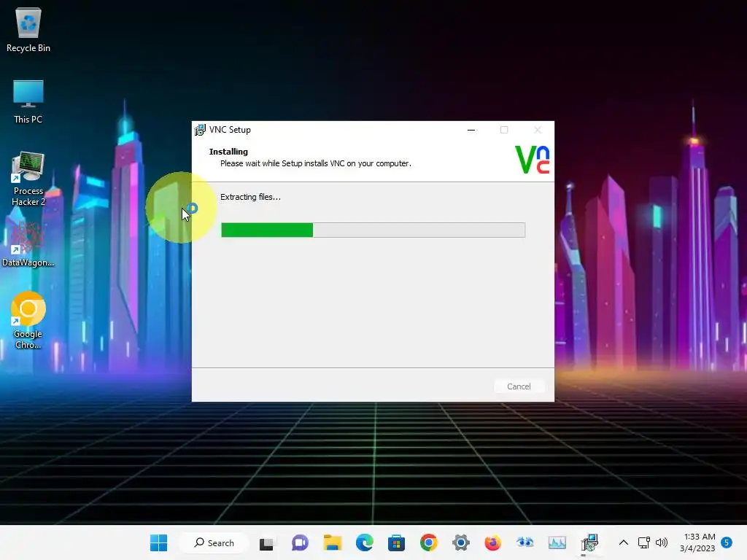Select the VNC Setup taskbar icon

[589, 542]
